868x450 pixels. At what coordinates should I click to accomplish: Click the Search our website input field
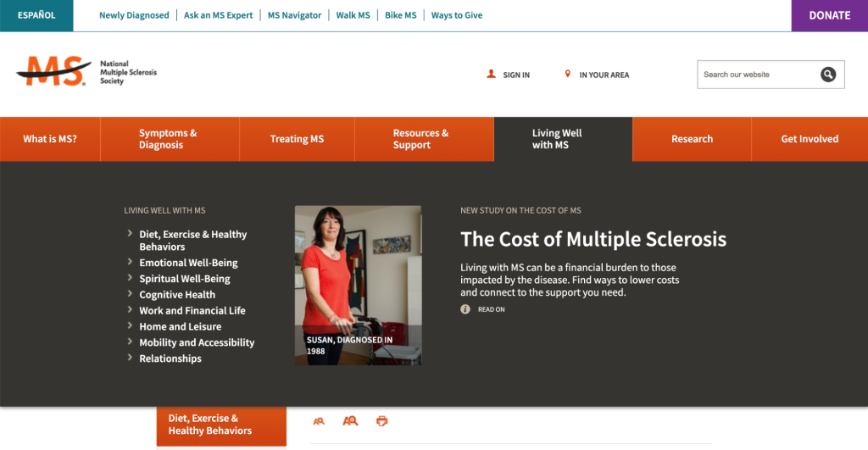click(x=759, y=75)
